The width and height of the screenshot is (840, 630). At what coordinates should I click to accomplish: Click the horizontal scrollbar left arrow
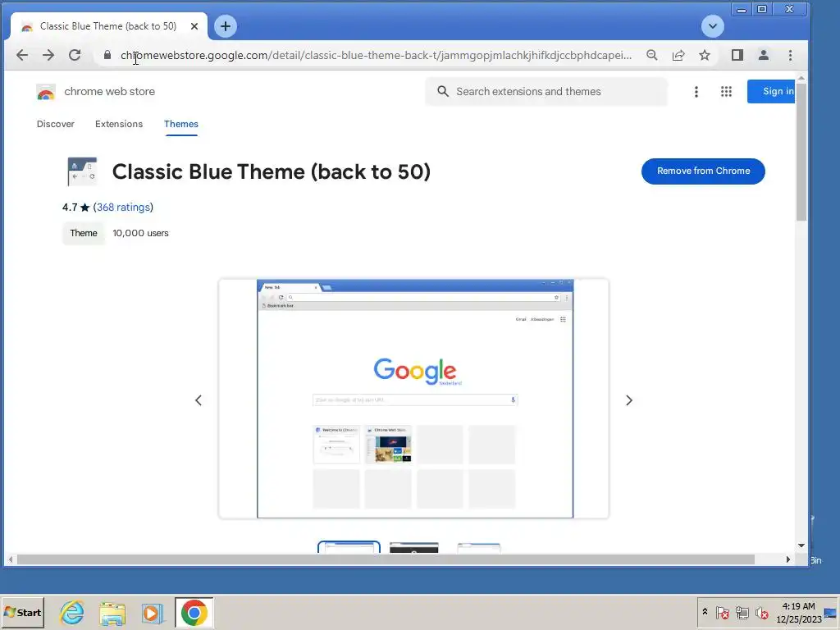click(10, 559)
